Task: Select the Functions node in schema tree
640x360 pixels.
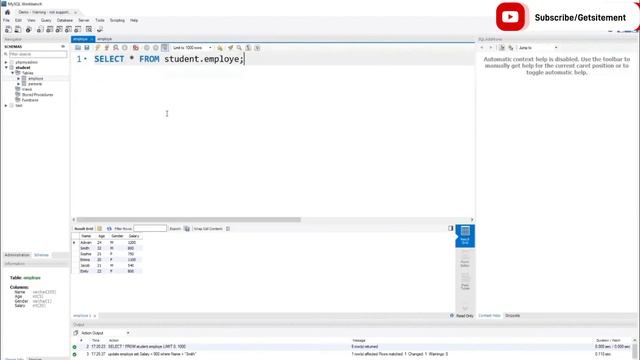Action: tap(30, 100)
